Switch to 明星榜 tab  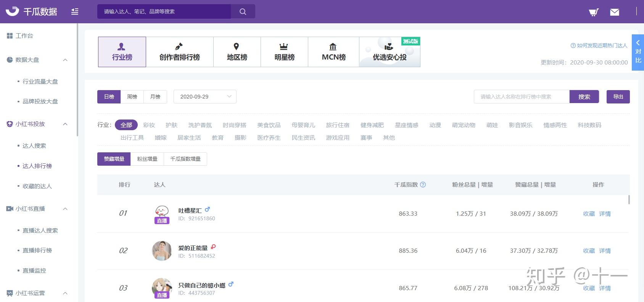284,52
